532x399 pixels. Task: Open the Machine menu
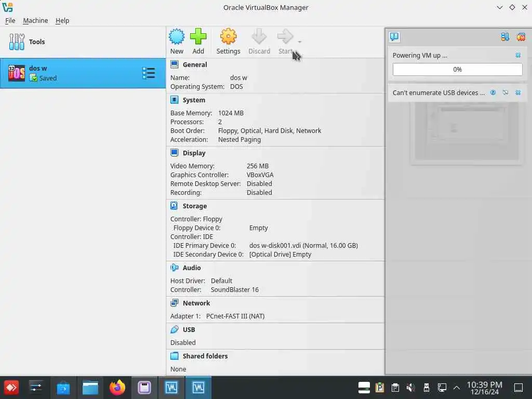pyautogui.click(x=35, y=21)
